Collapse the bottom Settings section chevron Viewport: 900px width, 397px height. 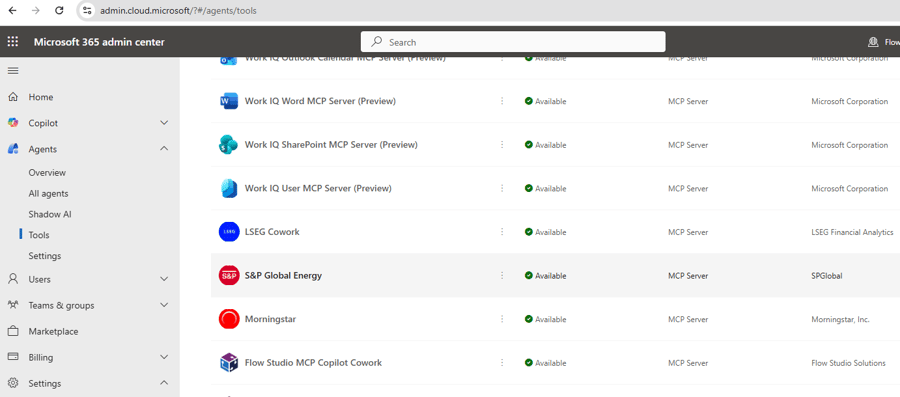coord(164,383)
